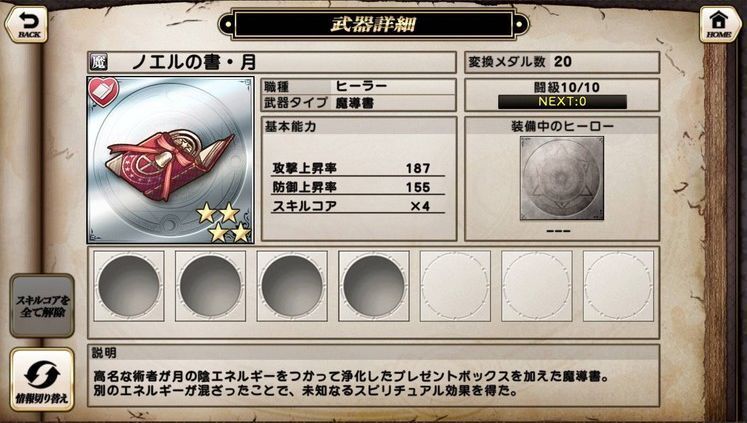
Task: Tap the 武器詳細 title banner
Action: coord(374,23)
